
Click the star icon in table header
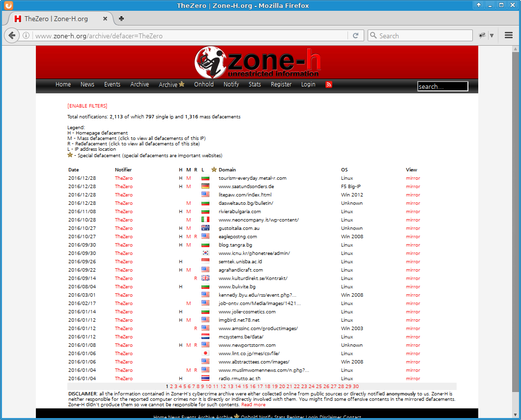click(x=214, y=169)
